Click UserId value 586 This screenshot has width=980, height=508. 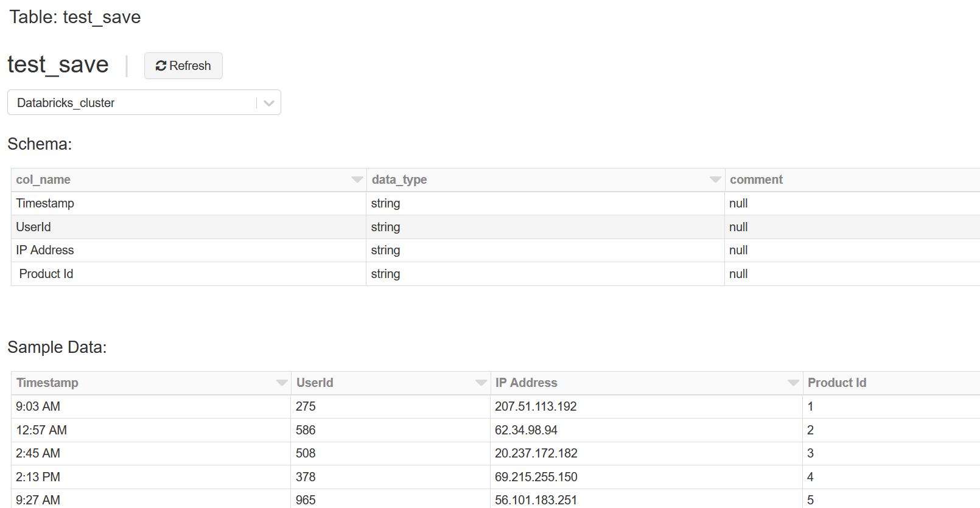[306, 430]
